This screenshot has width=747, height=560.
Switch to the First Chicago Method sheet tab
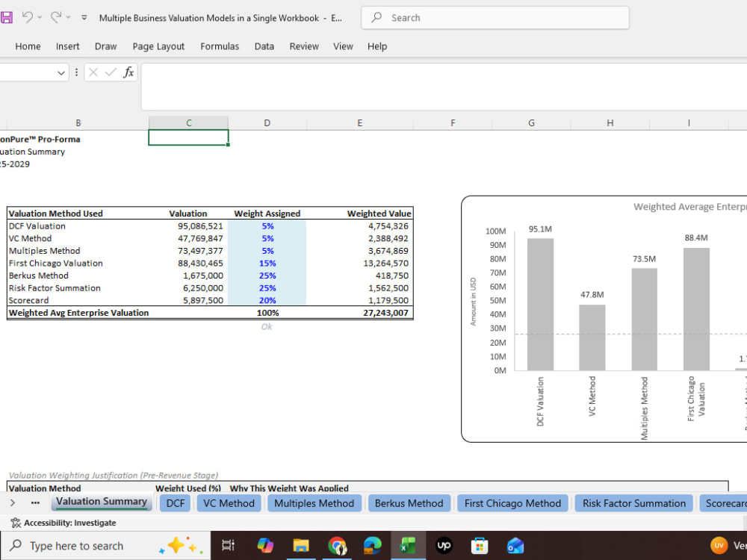[x=513, y=503]
